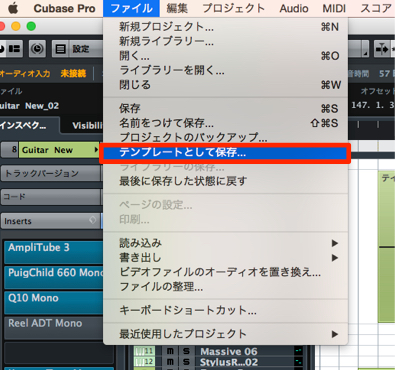This screenshot has width=395, height=370.
Task: Select the 保存 menu item
Action: 226,108
